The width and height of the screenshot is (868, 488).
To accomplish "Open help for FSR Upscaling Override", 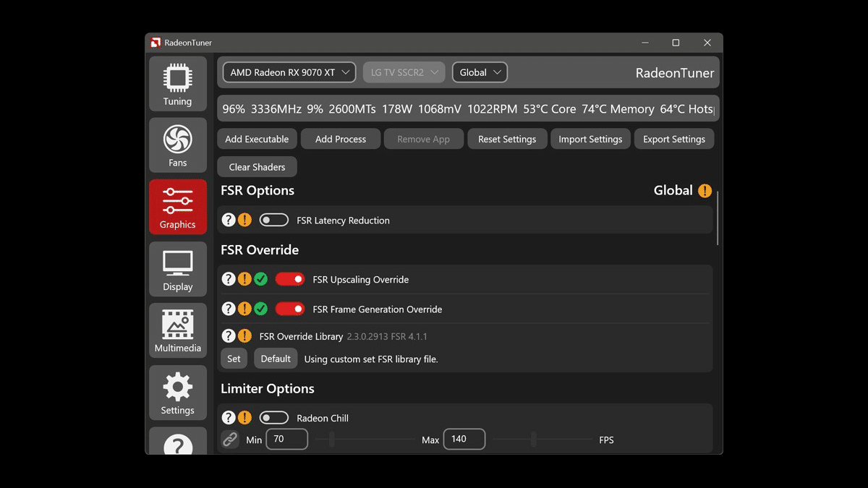I will tap(229, 279).
